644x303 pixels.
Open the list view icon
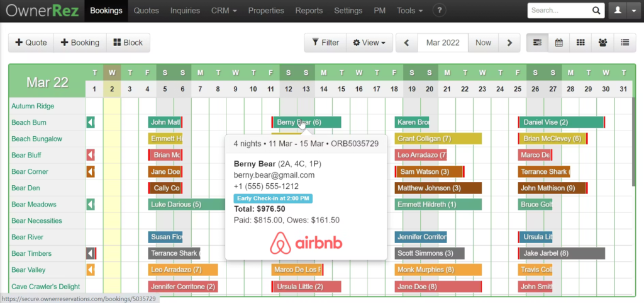point(624,43)
